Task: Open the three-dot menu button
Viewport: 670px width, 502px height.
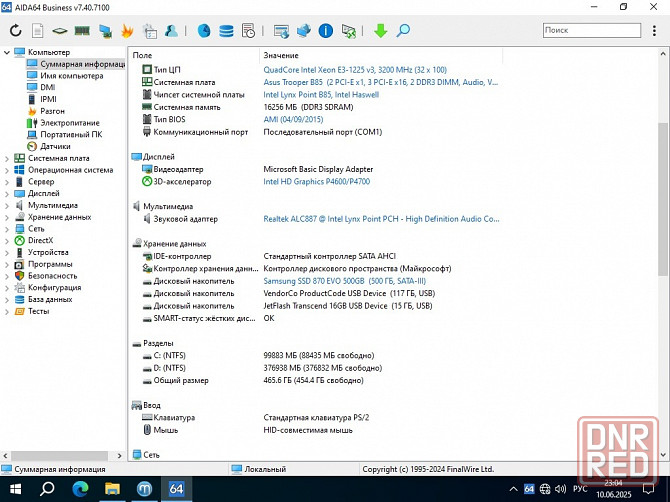Action: pos(654,30)
